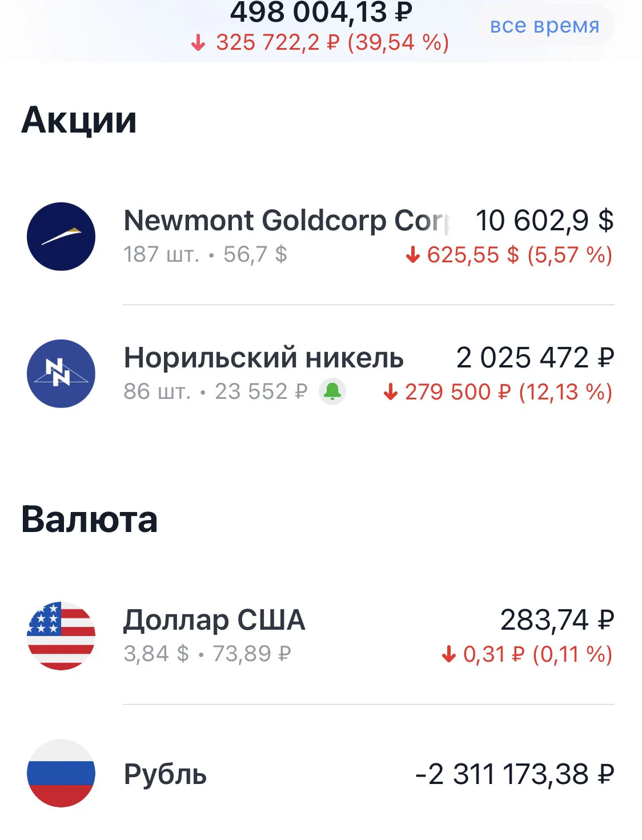Open the Доллар США currency row
This screenshot has height=840, width=642.
(x=321, y=635)
